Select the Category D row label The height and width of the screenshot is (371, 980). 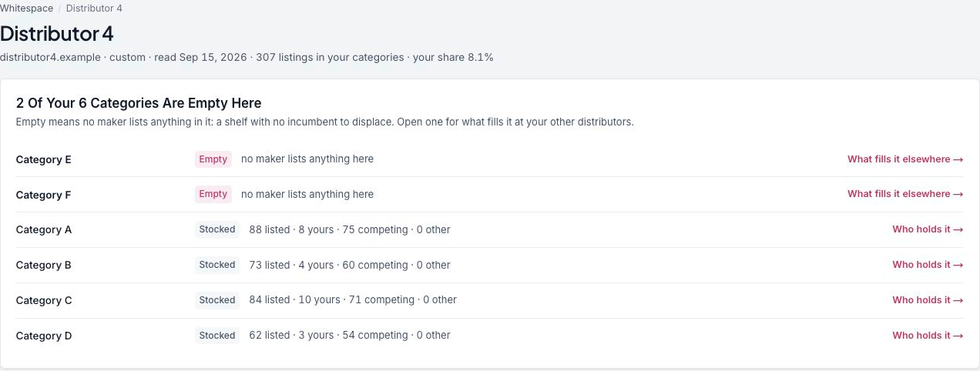[44, 336]
